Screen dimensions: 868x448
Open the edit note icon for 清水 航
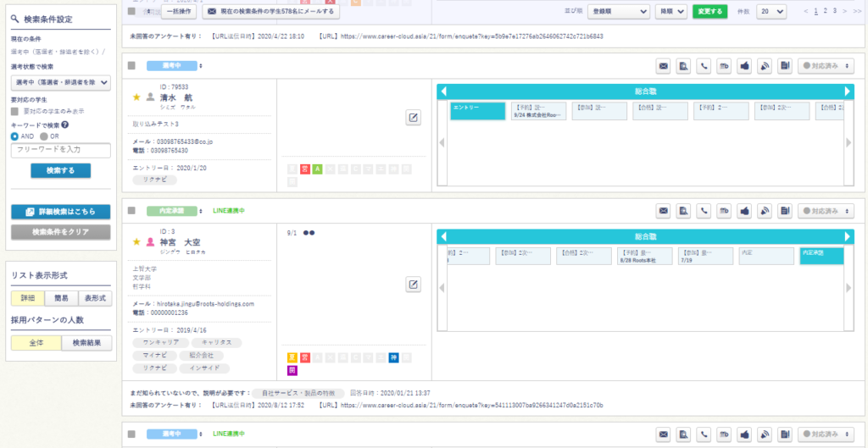coord(413,118)
